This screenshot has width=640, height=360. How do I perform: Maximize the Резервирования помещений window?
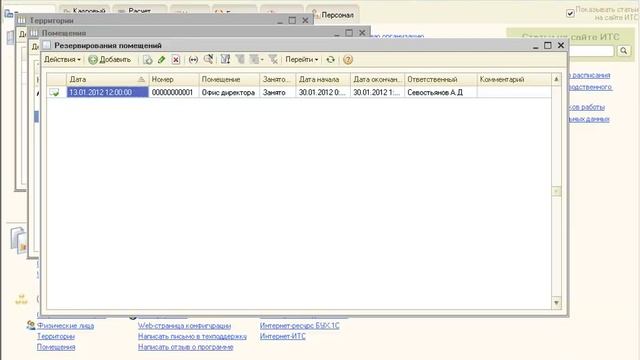548,45
